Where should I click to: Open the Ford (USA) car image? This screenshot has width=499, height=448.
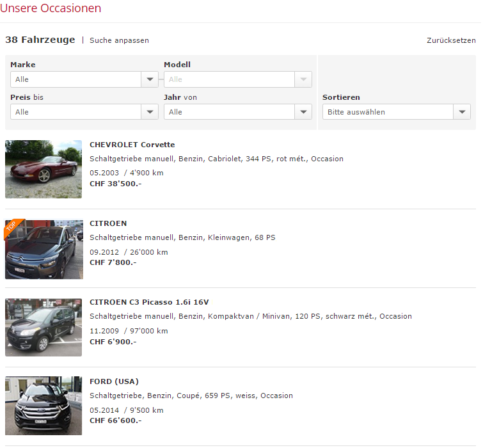[44, 406]
